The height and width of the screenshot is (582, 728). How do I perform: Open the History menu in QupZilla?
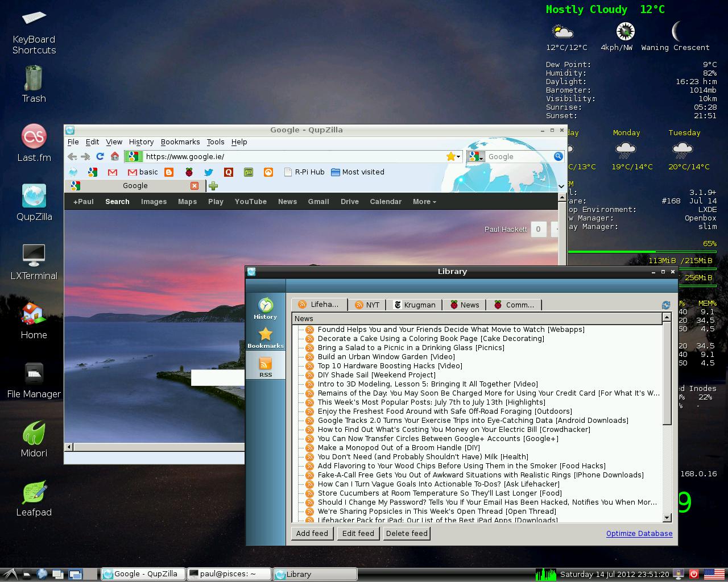[x=141, y=142]
